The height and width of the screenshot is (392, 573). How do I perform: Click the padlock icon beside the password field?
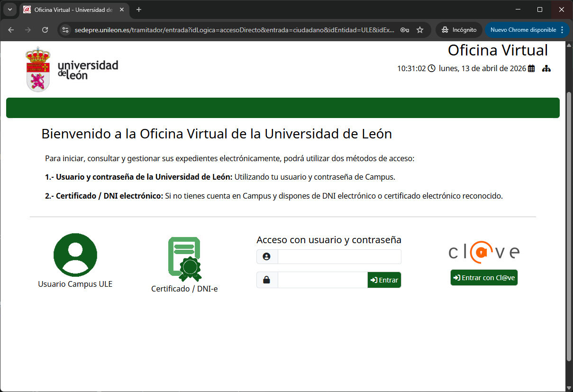pyautogui.click(x=267, y=280)
